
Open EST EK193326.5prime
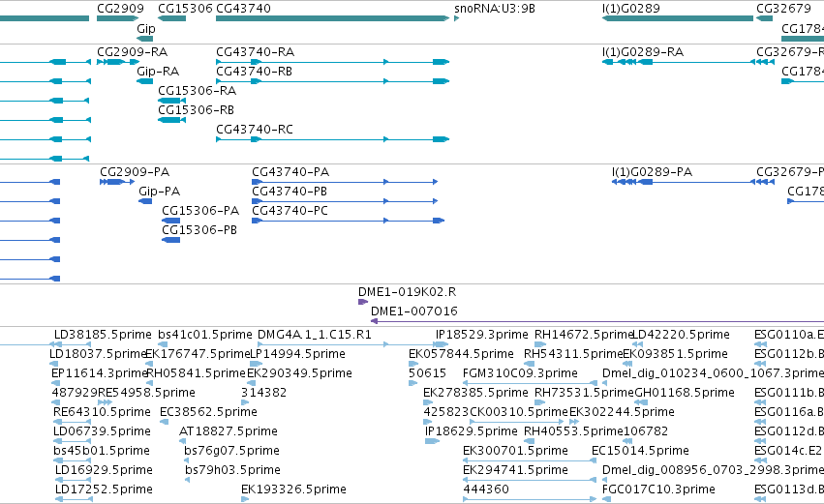pyautogui.click(x=293, y=490)
